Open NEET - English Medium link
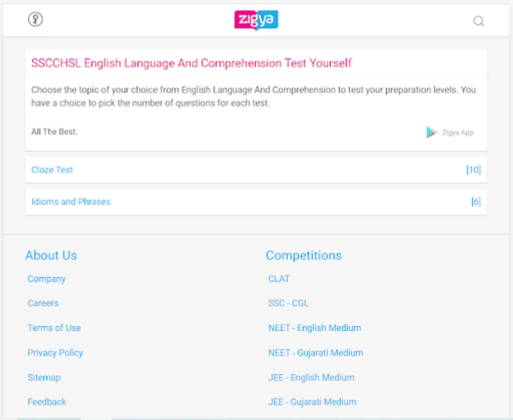 (x=315, y=328)
